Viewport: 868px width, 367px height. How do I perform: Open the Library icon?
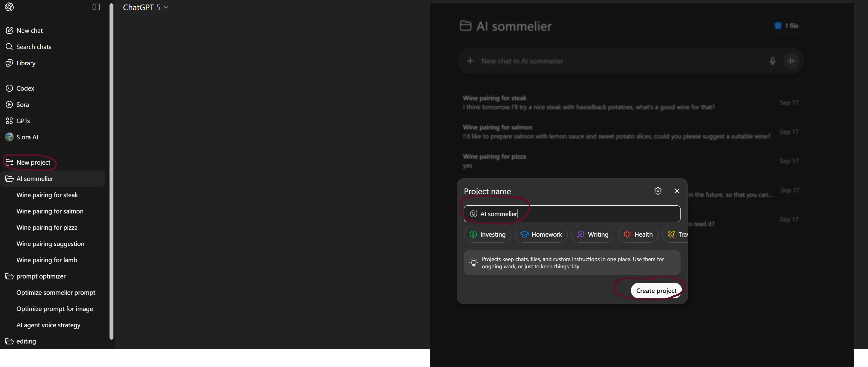(x=9, y=63)
